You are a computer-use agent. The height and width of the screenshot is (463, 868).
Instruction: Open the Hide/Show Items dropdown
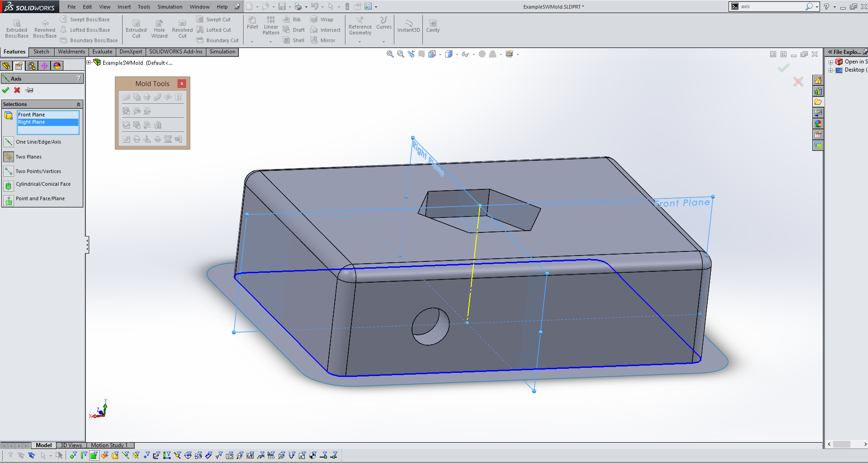pyautogui.click(x=474, y=55)
